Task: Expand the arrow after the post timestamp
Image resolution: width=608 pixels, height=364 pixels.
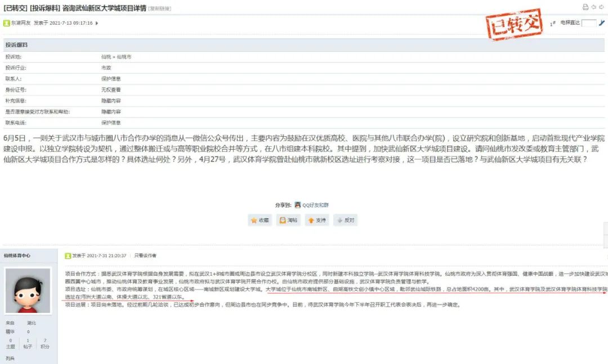Action: coord(97,23)
